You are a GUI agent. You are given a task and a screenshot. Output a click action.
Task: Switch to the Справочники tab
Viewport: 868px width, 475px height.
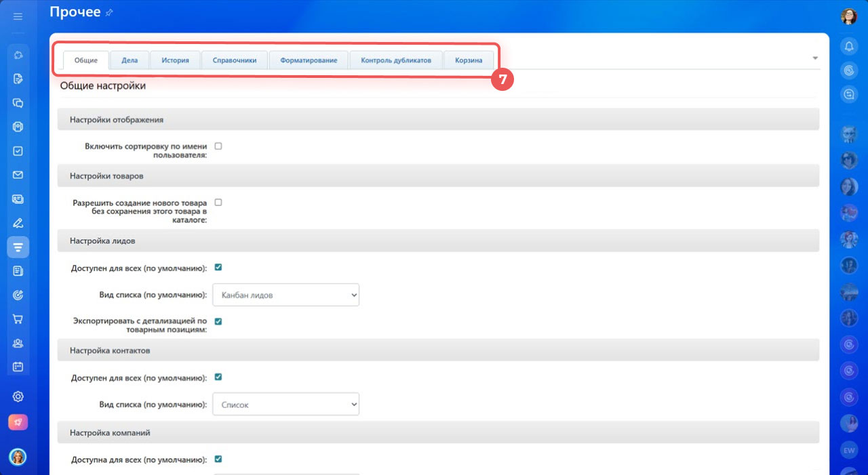pos(235,60)
